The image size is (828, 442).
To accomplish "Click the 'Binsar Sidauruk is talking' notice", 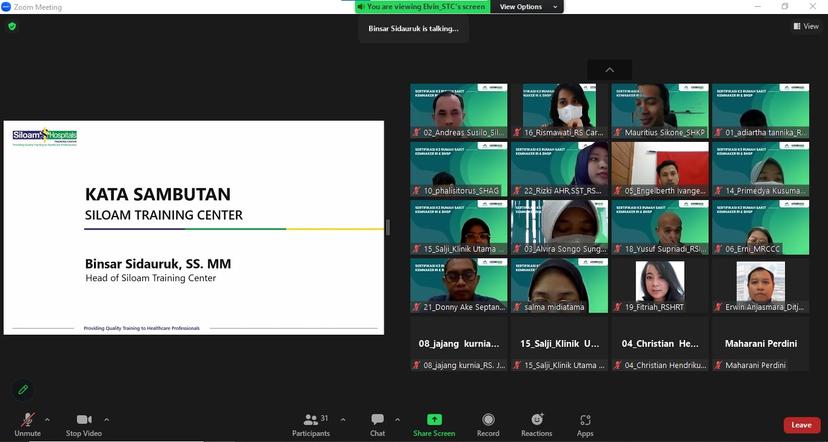I will (x=413, y=29).
